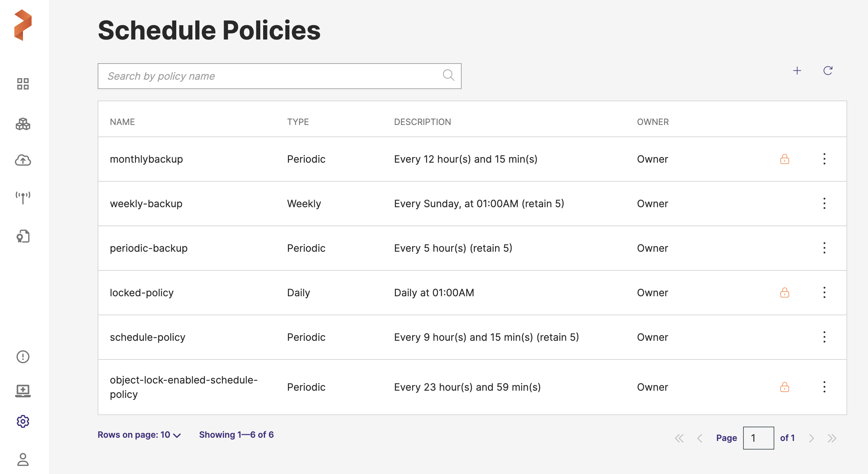Click the lock icon on monthlybackup row
Image resolution: width=868 pixels, height=474 pixels.
pos(785,159)
